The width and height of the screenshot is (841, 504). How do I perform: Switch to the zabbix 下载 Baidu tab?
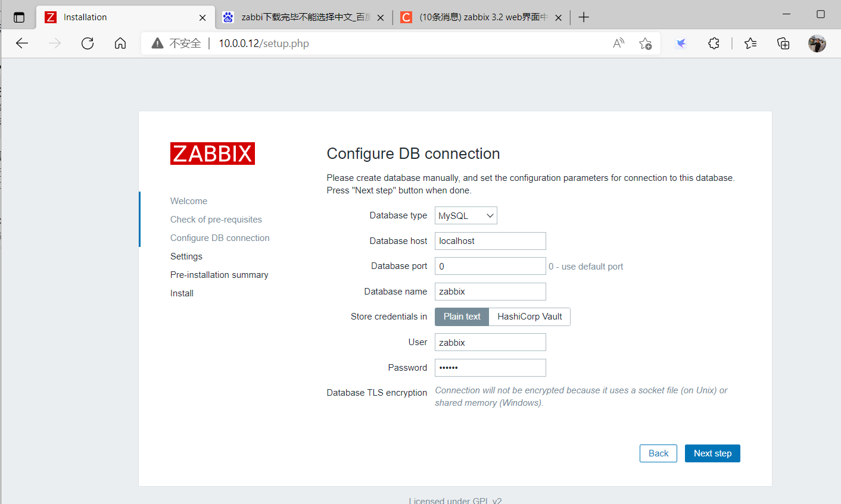coord(298,17)
